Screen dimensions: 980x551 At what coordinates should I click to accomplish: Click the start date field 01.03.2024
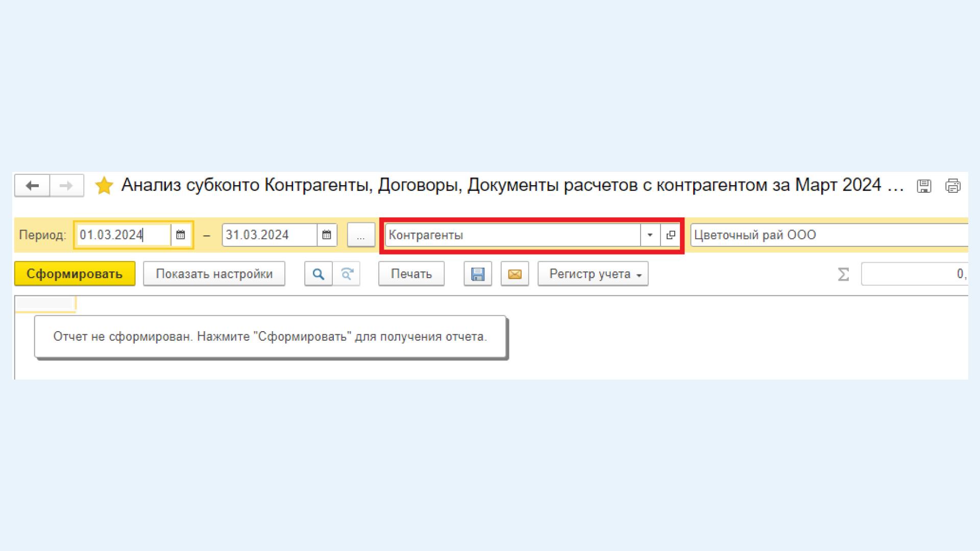click(123, 235)
